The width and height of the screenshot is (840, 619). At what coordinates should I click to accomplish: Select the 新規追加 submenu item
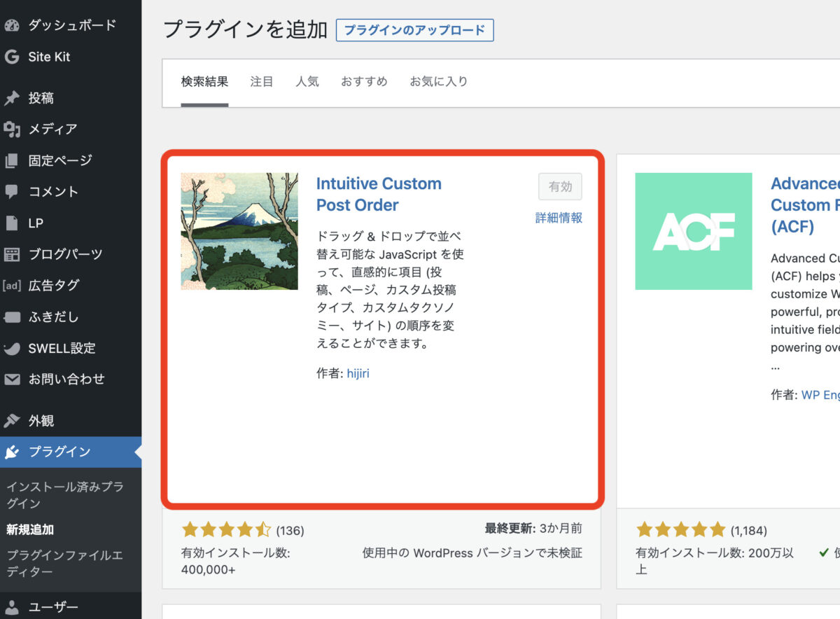pyautogui.click(x=30, y=530)
